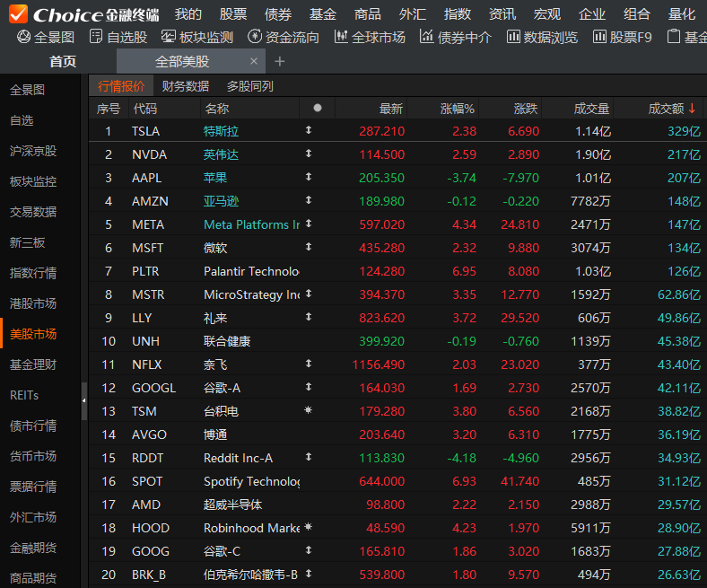Switch to 财务数据 tab
Screen dimensions: 707x588
(x=186, y=86)
